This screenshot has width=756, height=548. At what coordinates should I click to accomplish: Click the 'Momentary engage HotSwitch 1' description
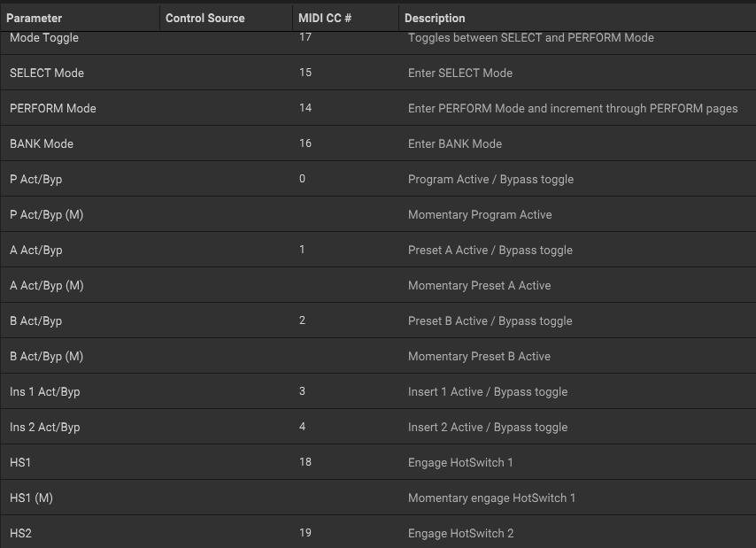pos(491,498)
